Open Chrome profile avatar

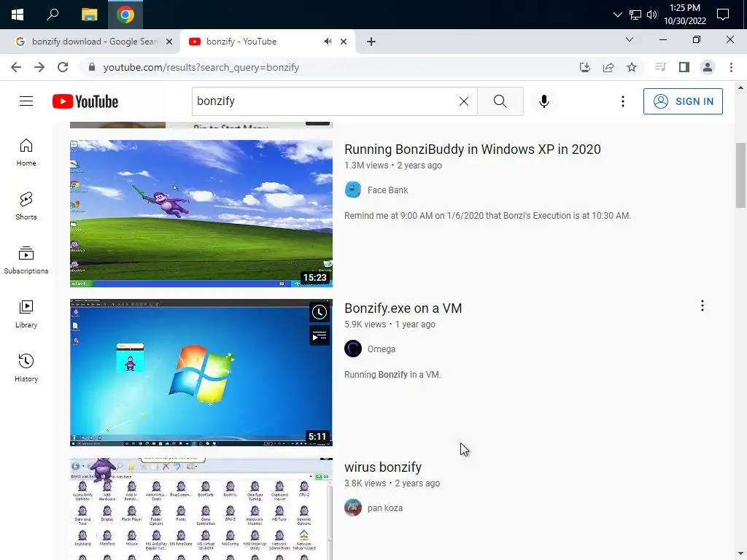pos(708,67)
